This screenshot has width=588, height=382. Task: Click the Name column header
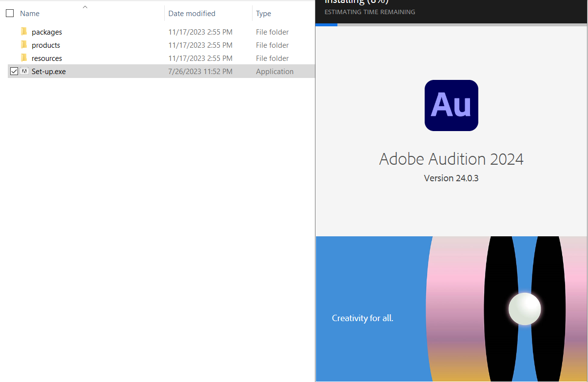(x=30, y=13)
